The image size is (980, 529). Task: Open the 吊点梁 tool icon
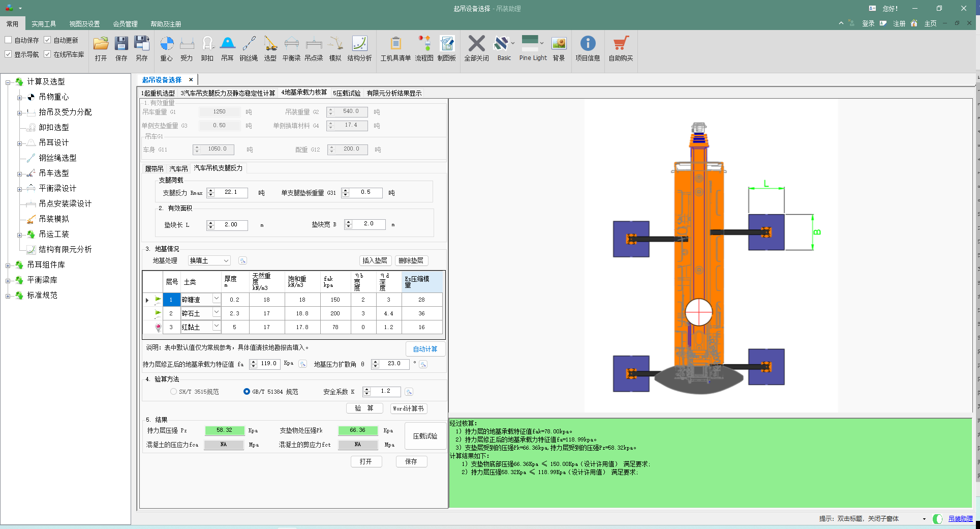point(314,44)
